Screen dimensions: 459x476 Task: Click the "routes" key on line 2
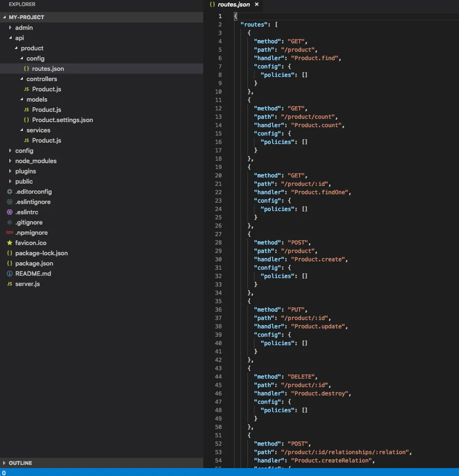[x=254, y=24]
